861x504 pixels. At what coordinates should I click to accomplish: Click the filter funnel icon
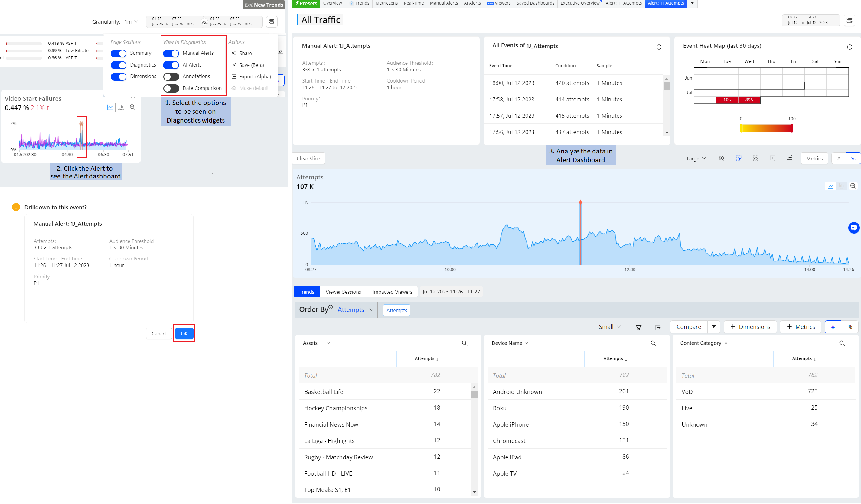(638, 327)
